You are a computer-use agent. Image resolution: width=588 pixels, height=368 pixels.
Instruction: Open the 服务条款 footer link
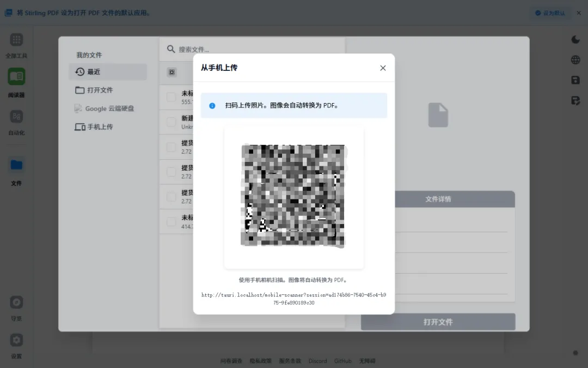point(290,360)
